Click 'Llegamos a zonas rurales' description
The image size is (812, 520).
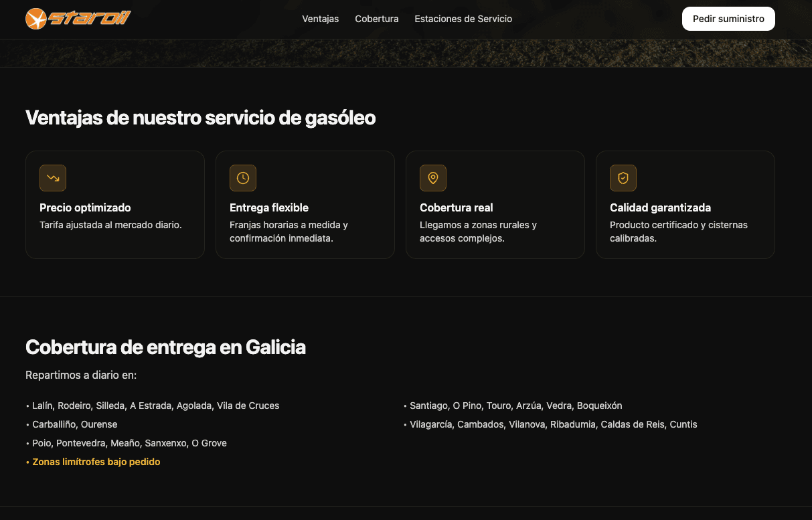tap(479, 232)
